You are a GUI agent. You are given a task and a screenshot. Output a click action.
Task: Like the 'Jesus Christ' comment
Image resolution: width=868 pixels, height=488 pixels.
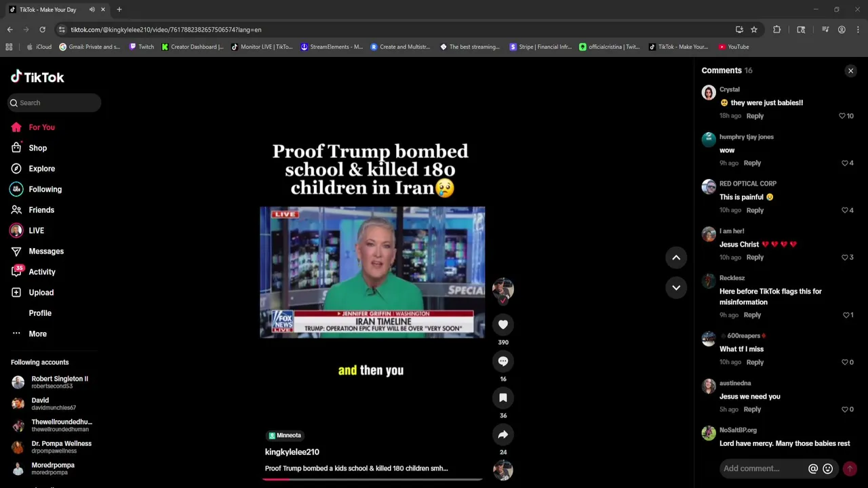click(845, 258)
